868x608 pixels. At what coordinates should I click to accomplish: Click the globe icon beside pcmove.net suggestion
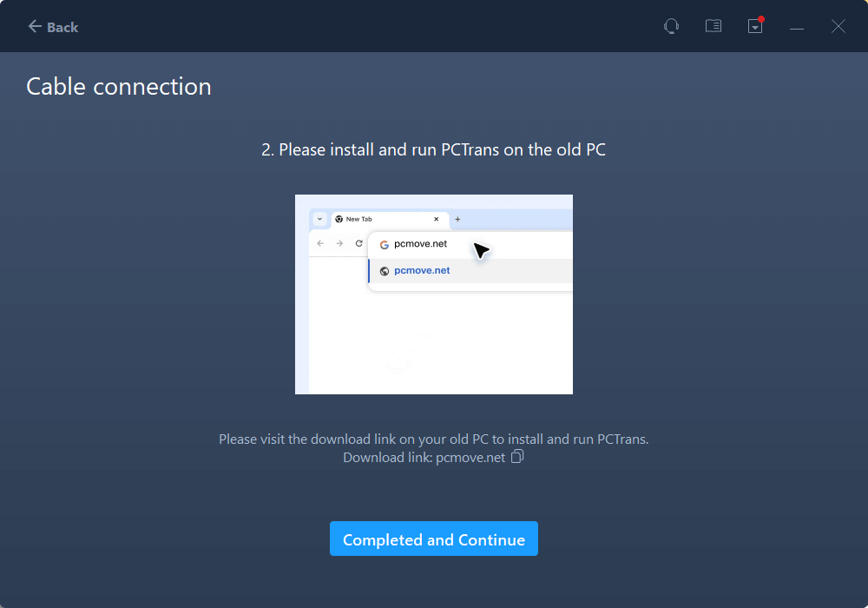coord(385,270)
